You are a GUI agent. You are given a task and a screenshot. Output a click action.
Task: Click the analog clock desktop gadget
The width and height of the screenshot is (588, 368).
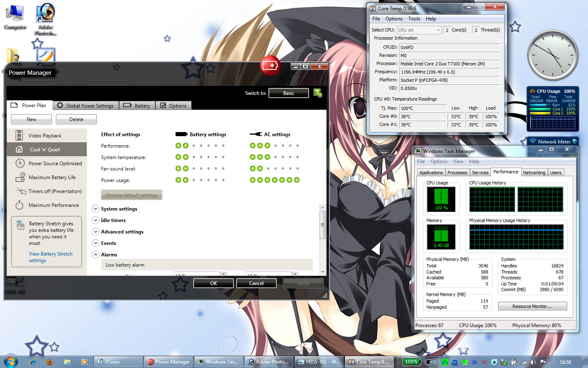pyautogui.click(x=552, y=55)
